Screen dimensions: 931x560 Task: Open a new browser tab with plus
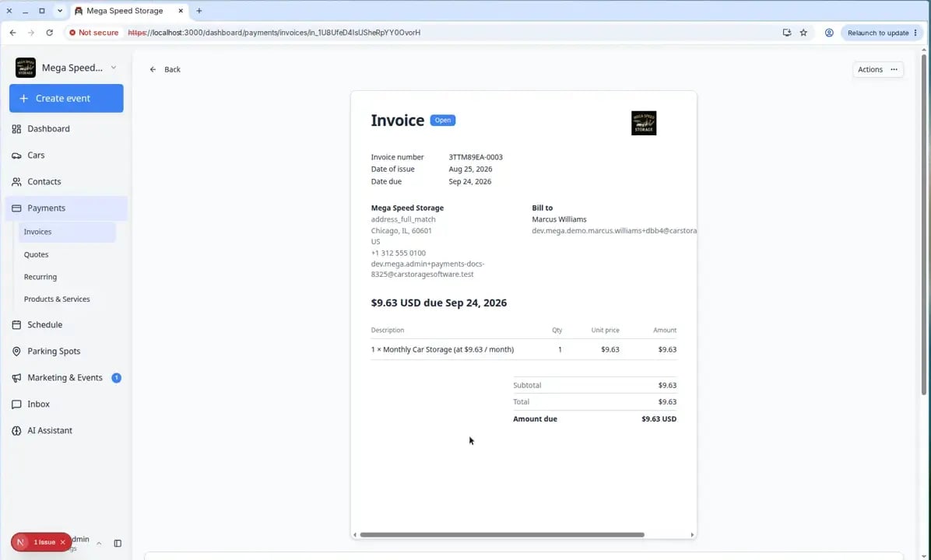pyautogui.click(x=199, y=11)
